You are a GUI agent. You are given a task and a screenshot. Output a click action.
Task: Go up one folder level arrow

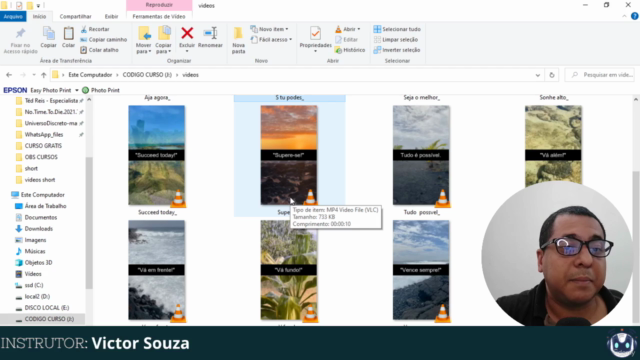44,75
